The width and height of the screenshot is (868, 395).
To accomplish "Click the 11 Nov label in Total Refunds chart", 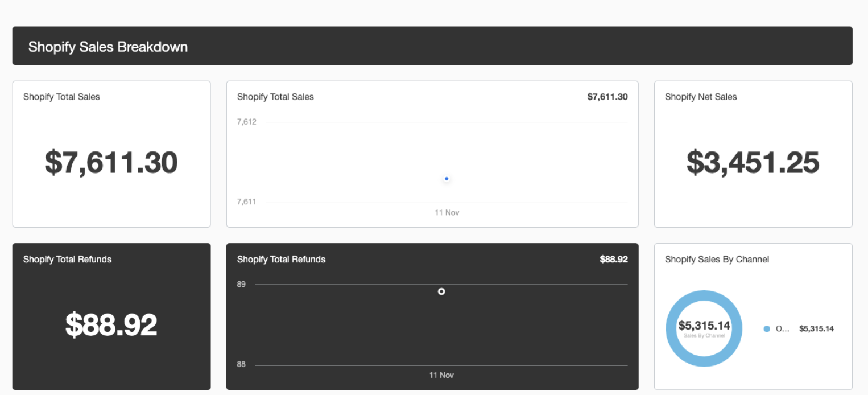I will tap(441, 375).
